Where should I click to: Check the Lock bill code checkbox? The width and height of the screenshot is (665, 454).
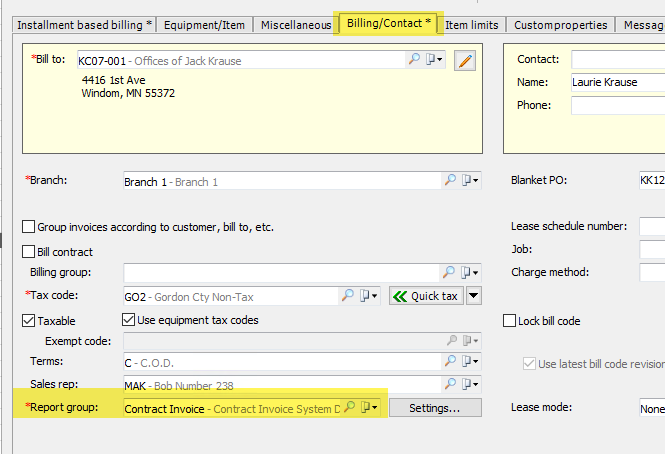click(509, 321)
